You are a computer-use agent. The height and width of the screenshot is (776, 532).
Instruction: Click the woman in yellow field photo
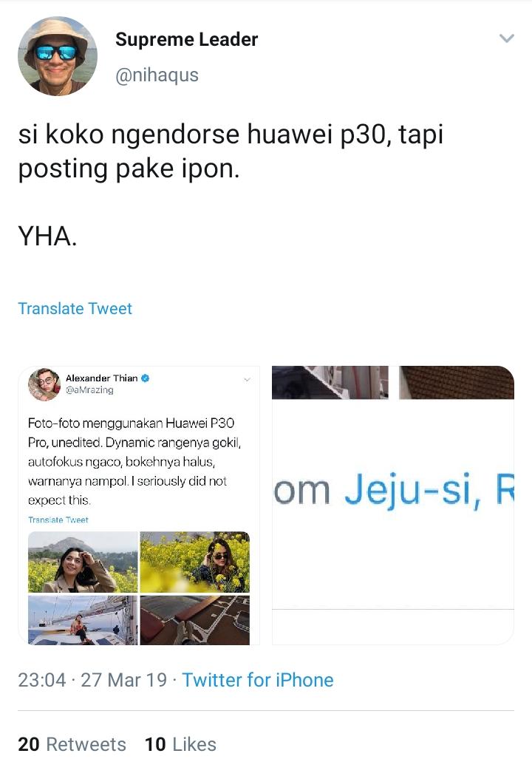pyautogui.click(x=83, y=562)
